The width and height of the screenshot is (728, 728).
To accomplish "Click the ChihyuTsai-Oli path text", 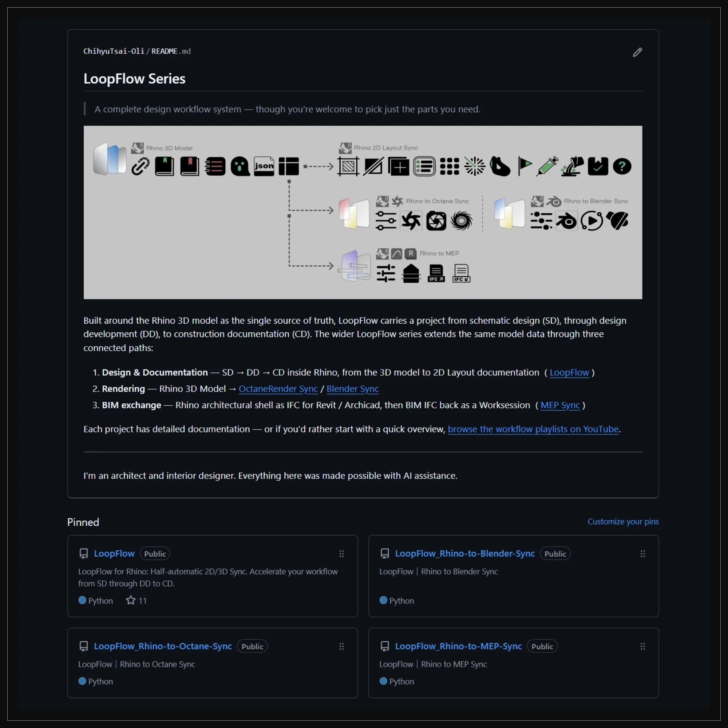I will coord(114,51).
